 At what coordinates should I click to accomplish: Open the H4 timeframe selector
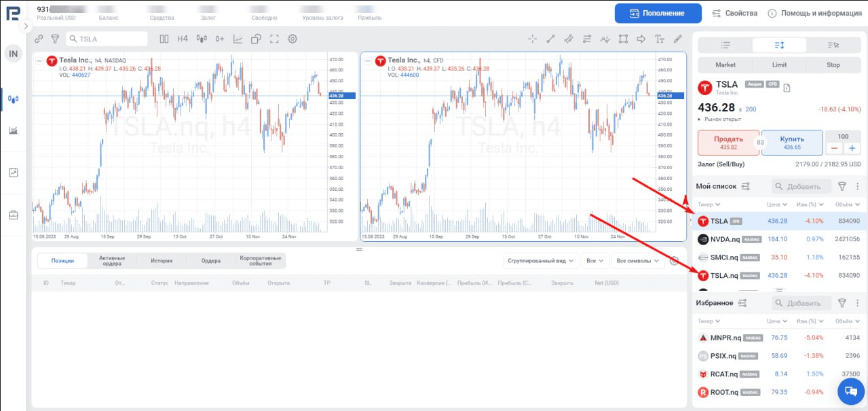[x=183, y=39]
